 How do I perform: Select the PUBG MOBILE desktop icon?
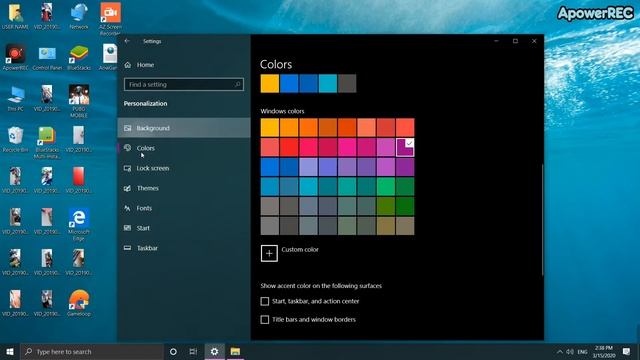pyautogui.click(x=79, y=100)
